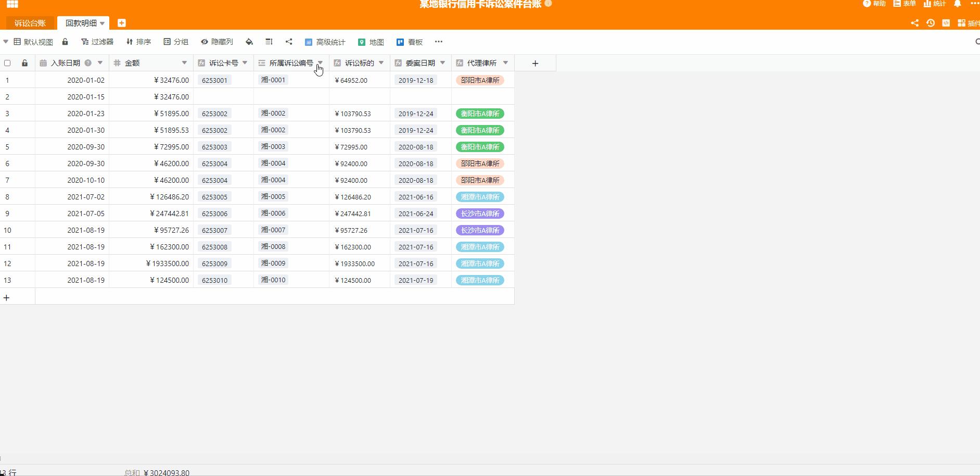Click the toolbar share view icon
980x476 pixels.
tap(289, 42)
